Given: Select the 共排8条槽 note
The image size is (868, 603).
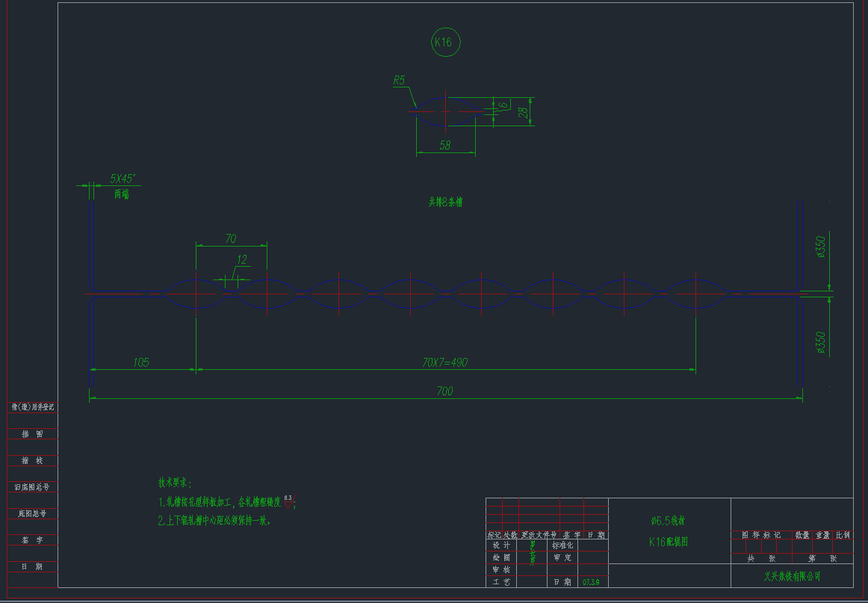Looking at the screenshot, I should (445, 202).
